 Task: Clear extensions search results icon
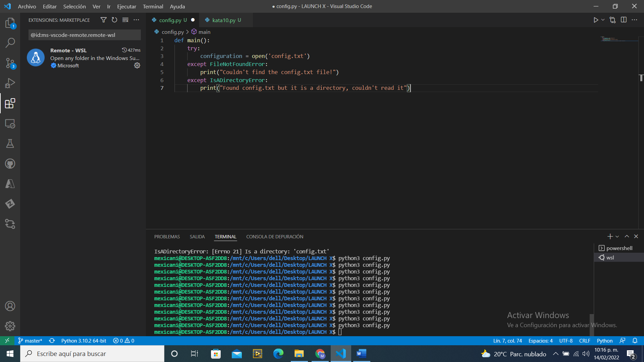[125, 20]
